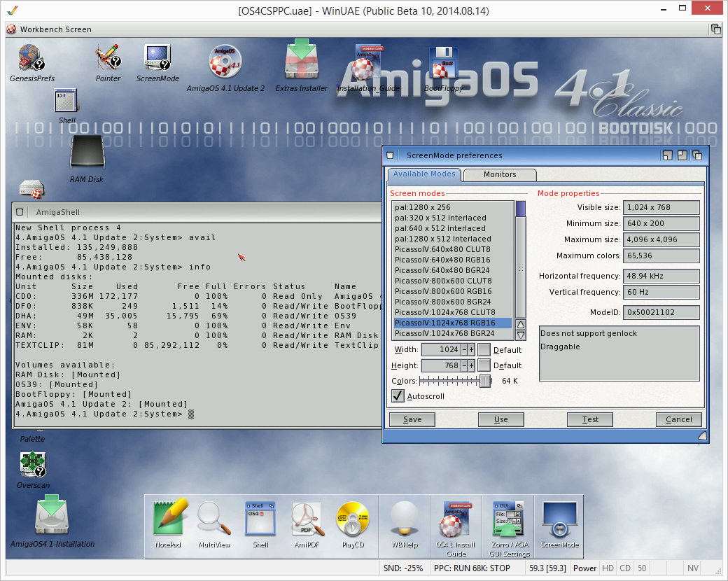The height and width of the screenshot is (581, 728).
Task: Save the ScreenMode preferences
Action: (412, 419)
